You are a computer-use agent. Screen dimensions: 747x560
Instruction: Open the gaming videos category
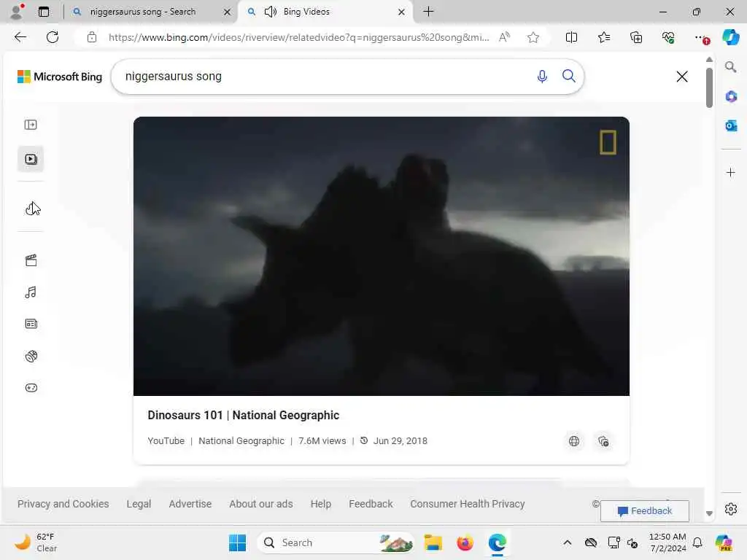pos(31,388)
